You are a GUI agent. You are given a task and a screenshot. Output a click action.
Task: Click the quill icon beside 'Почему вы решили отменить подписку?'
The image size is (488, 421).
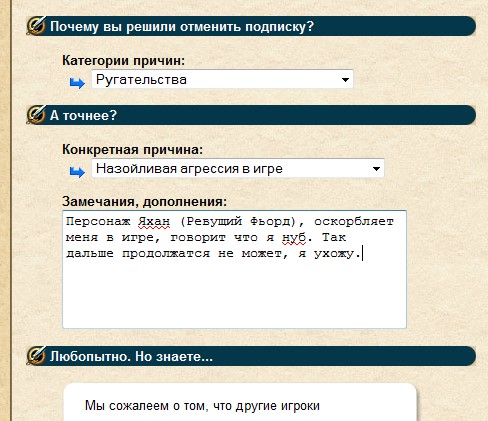click(36, 25)
